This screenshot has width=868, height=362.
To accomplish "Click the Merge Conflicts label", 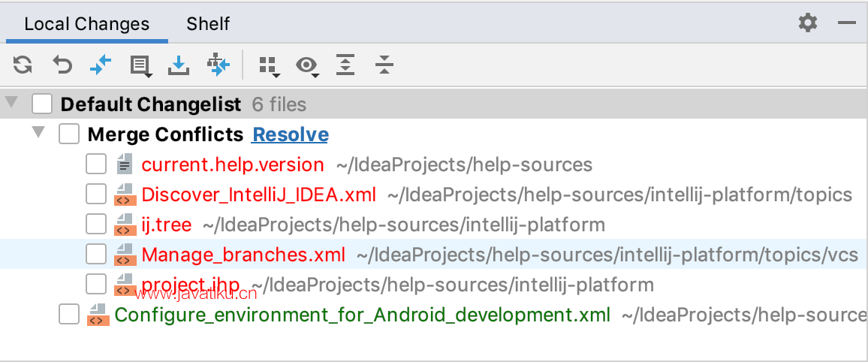I will (165, 134).
